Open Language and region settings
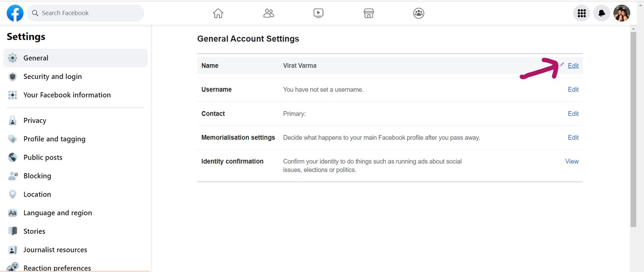Screen dimensions: 644x272 pyautogui.click(x=76, y=213)
